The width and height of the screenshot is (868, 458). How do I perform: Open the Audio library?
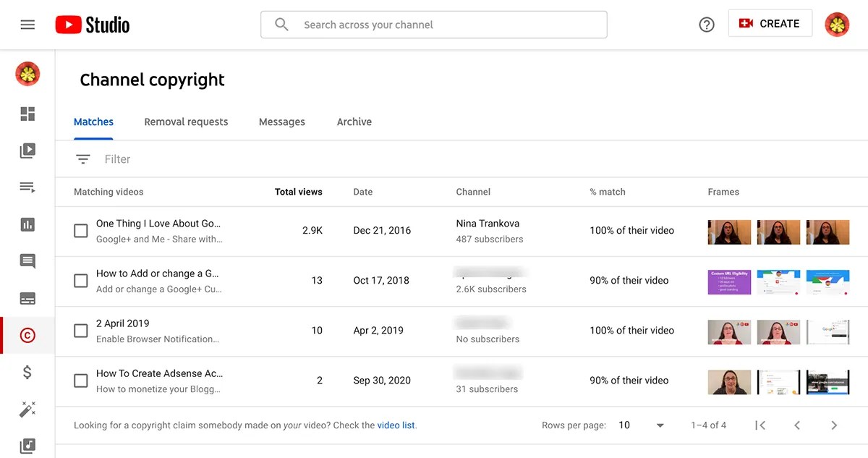[x=27, y=446]
